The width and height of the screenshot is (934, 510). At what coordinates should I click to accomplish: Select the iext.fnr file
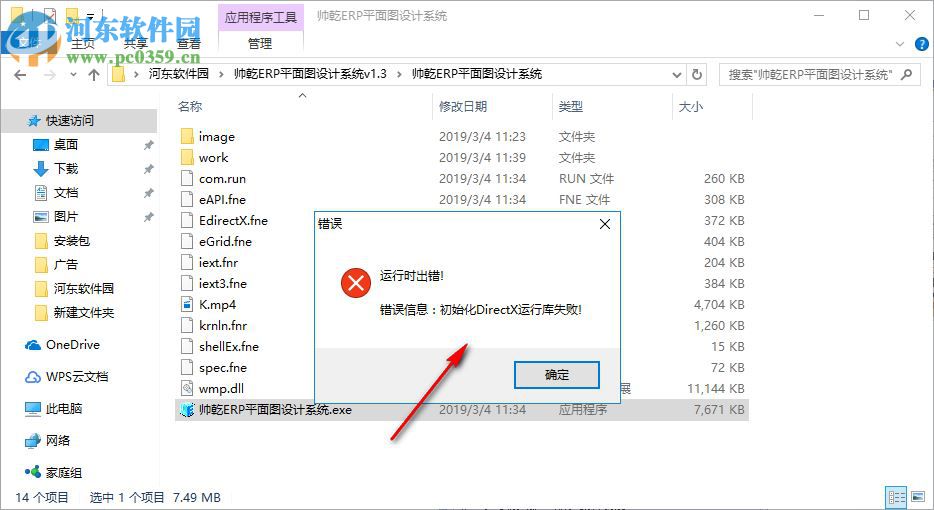click(x=219, y=262)
